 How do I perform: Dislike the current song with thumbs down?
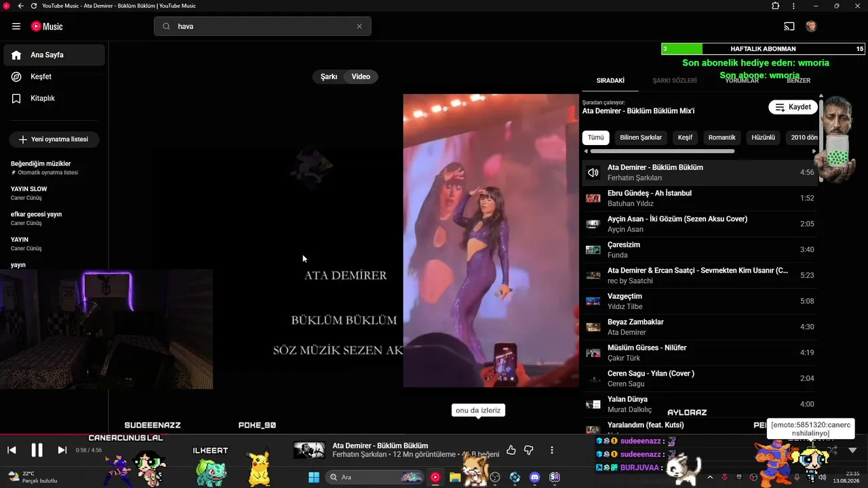[x=529, y=450]
